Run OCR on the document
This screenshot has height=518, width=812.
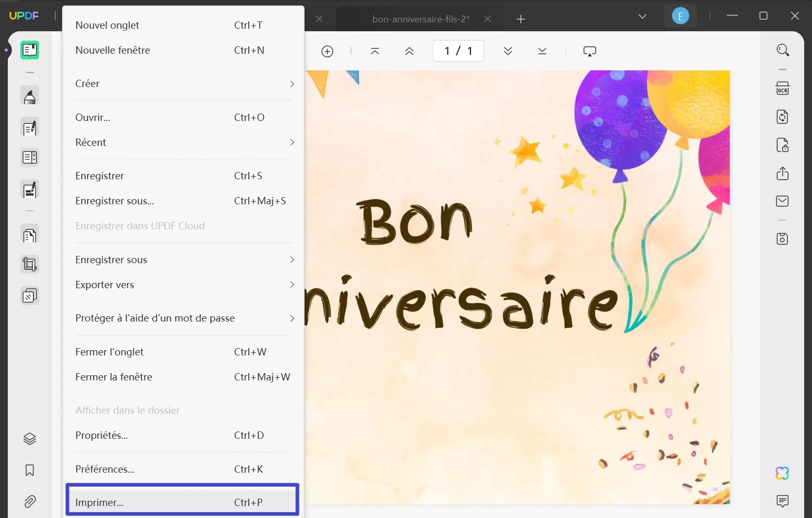point(783,88)
